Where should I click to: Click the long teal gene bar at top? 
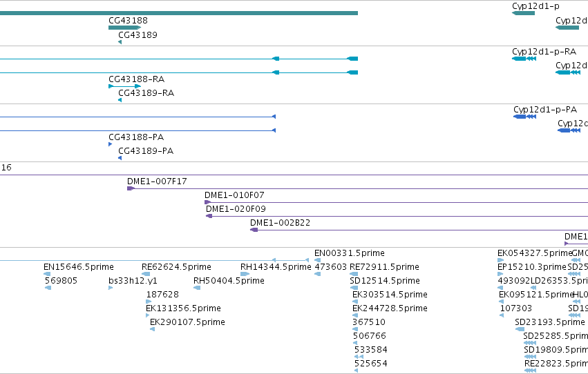point(179,13)
